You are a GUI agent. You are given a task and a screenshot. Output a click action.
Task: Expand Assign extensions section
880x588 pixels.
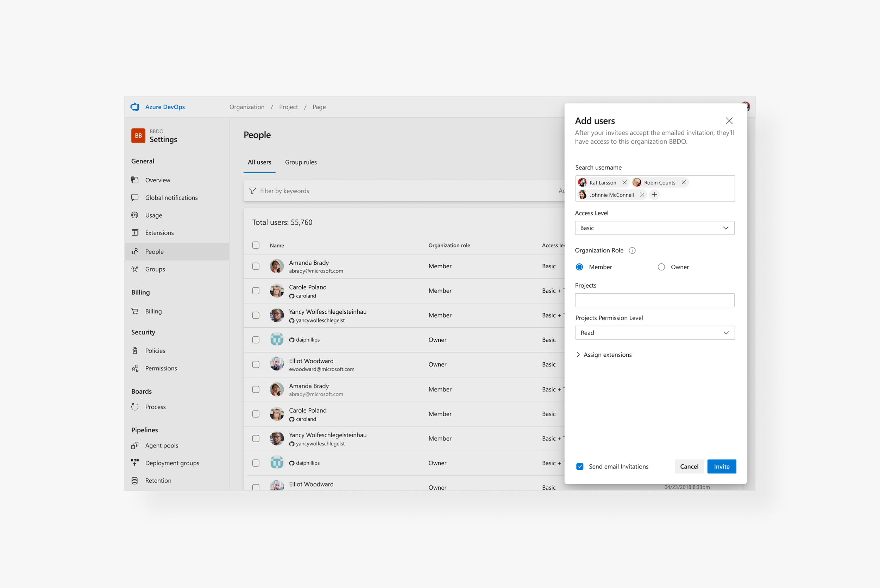point(604,355)
